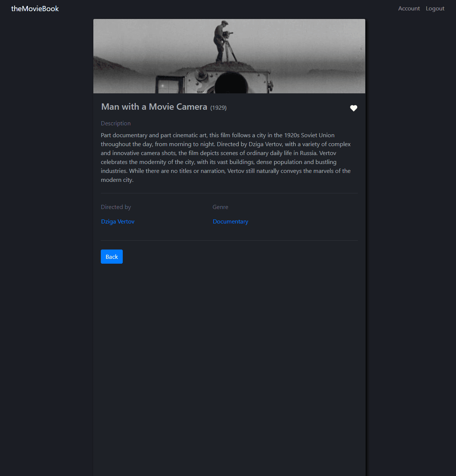
Task: Open the Documentary genre link
Action: tap(231, 222)
